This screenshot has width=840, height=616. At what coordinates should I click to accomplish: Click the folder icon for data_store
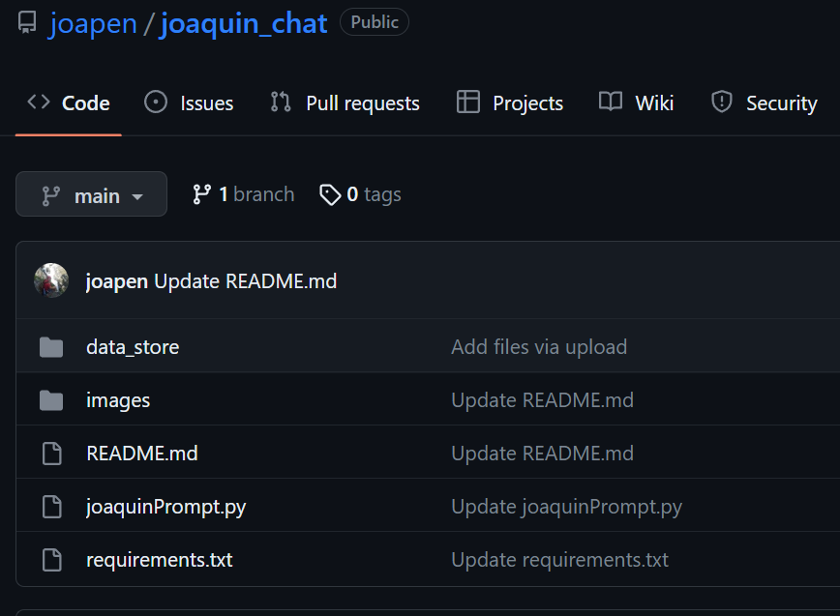[x=51, y=347]
